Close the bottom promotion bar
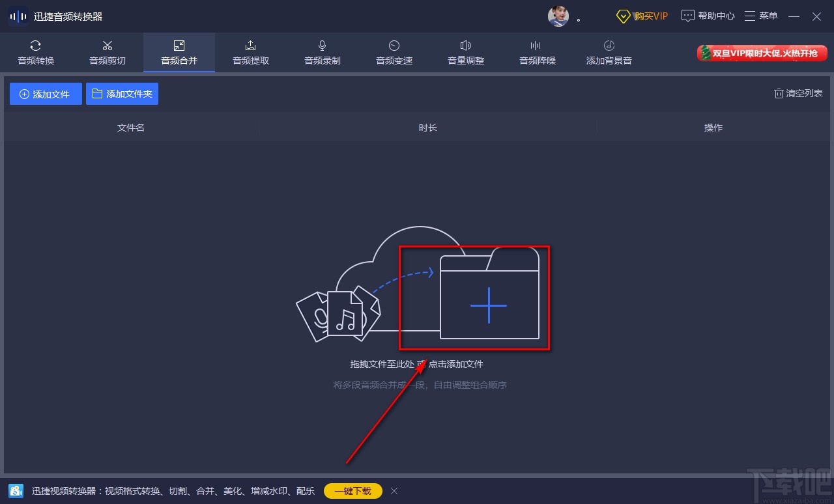834x504 pixels. [394, 491]
